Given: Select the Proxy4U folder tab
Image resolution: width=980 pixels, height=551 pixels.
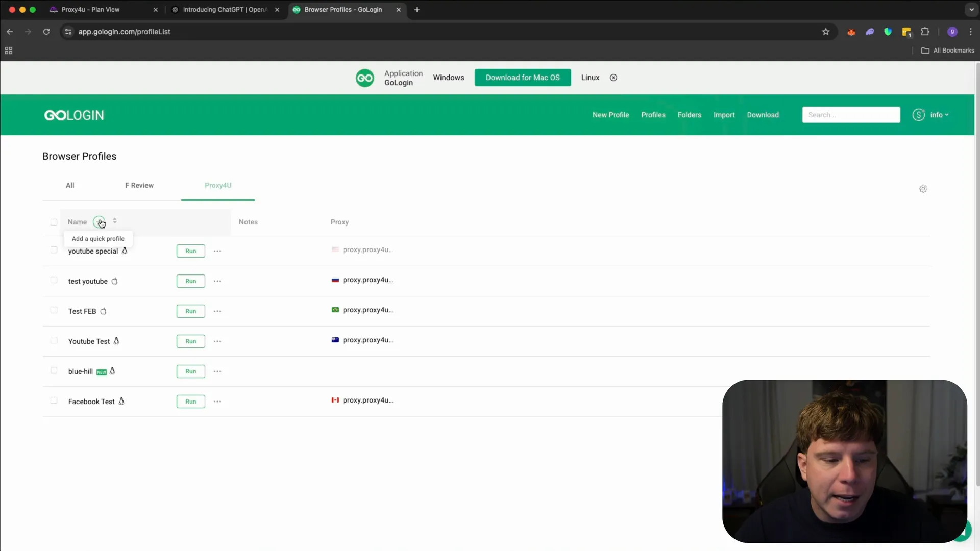Looking at the screenshot, I should (x=218, y=185).
